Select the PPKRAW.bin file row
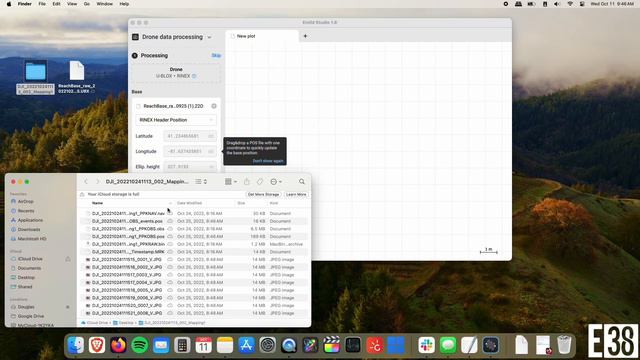 click(x=194, y=244)
